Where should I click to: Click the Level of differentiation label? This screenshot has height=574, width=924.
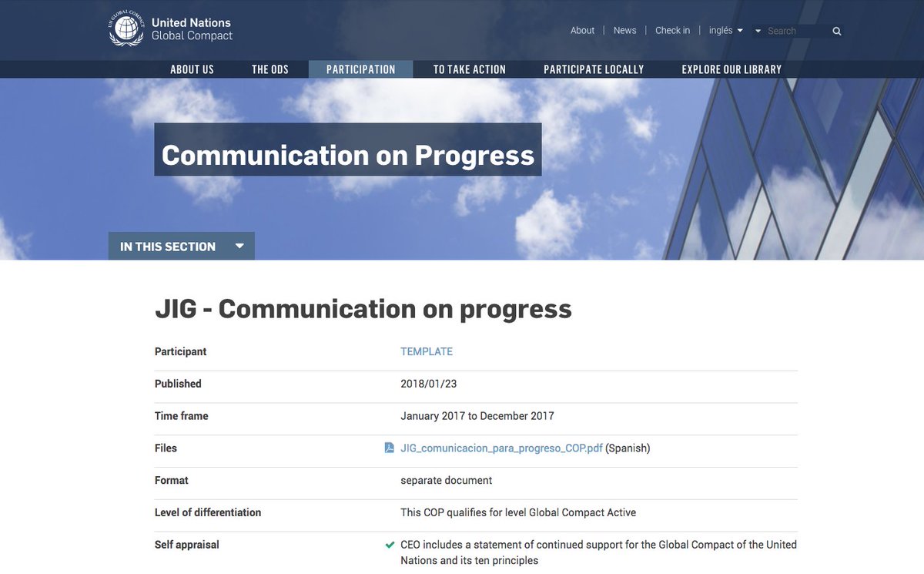click(x=208, y=512)
